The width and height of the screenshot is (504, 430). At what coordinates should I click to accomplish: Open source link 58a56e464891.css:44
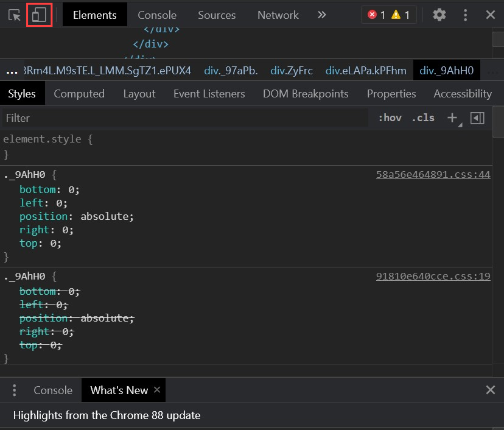click(x=433, y=175)
